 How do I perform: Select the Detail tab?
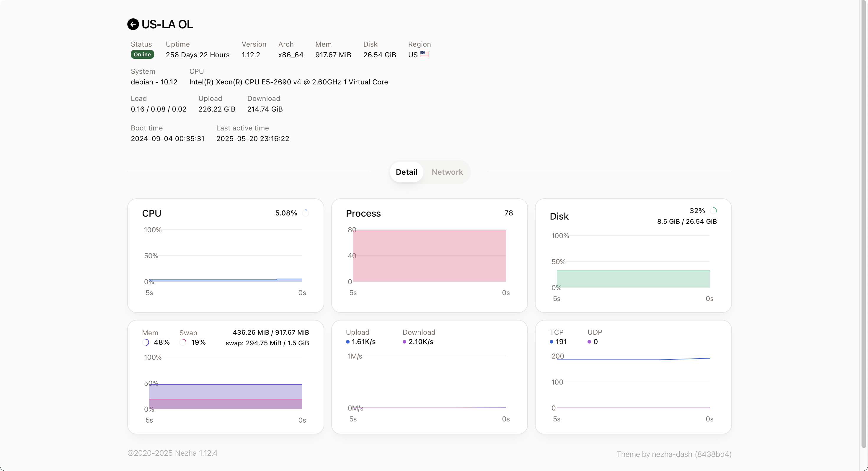[x=406, y=172]
